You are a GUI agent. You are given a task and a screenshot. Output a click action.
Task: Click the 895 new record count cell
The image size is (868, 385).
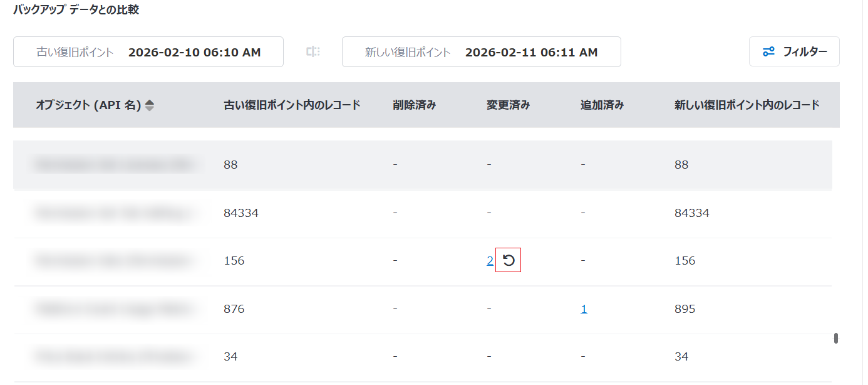pos(685,309)
